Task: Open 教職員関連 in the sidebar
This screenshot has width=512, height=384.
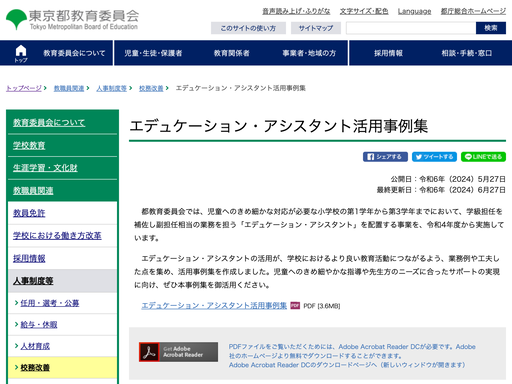Action: pos(33,191)
